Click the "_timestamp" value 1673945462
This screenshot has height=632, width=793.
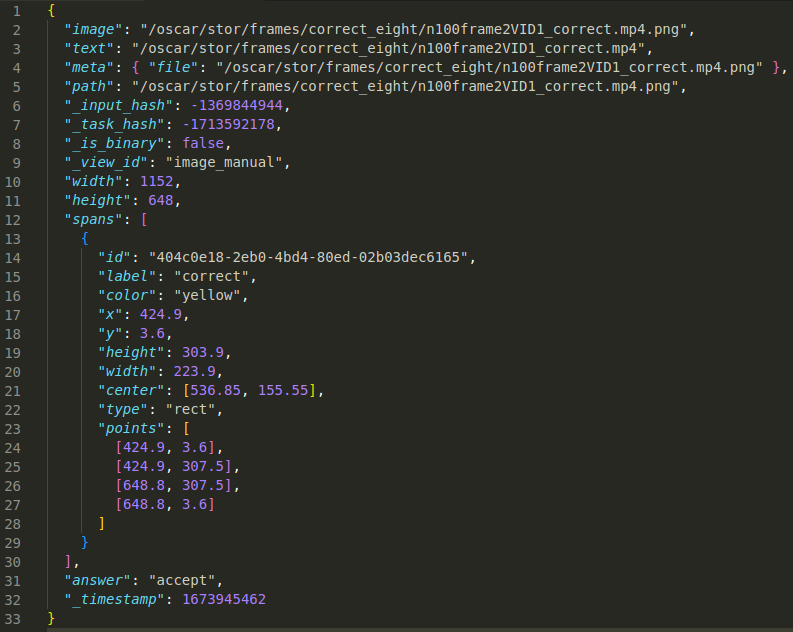coord(223,599)
